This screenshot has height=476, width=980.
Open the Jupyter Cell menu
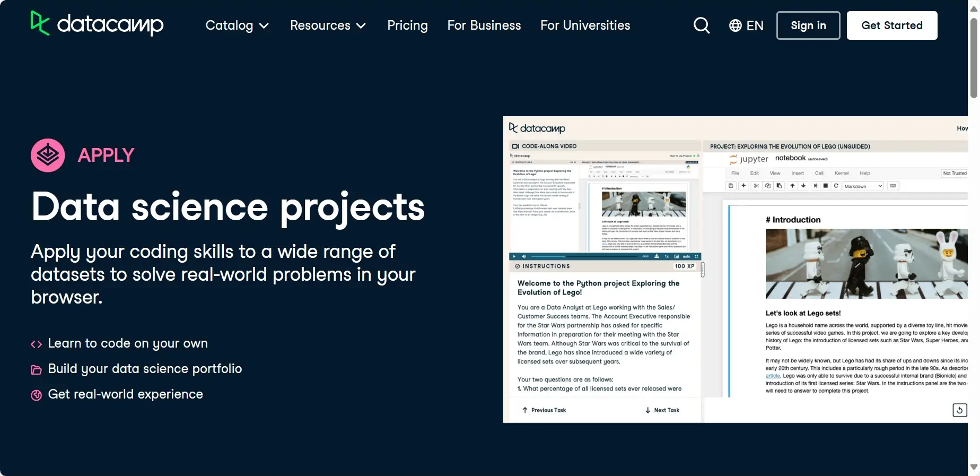click(x=819, y=173)
